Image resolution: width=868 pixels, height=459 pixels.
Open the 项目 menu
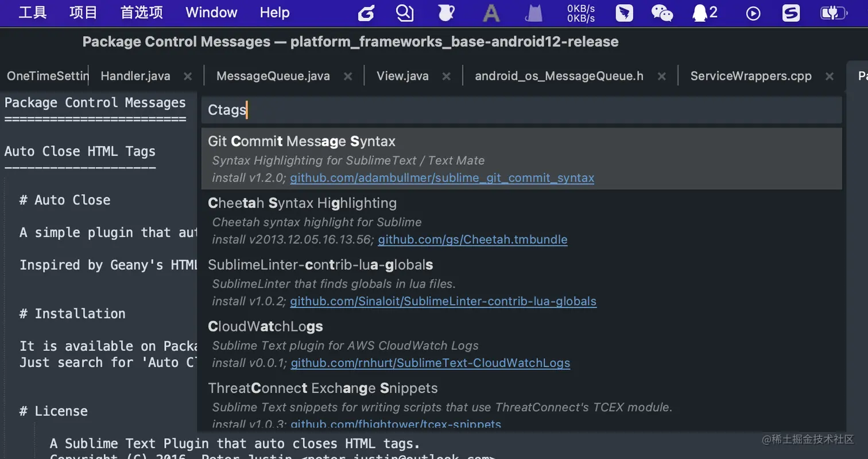pyautogui.click(x=83, y=13)
